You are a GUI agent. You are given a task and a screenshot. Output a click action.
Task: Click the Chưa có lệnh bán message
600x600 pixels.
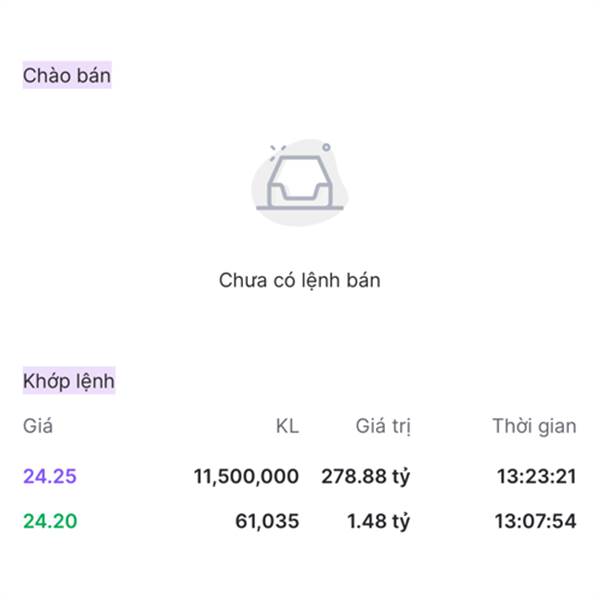(299, 280)
